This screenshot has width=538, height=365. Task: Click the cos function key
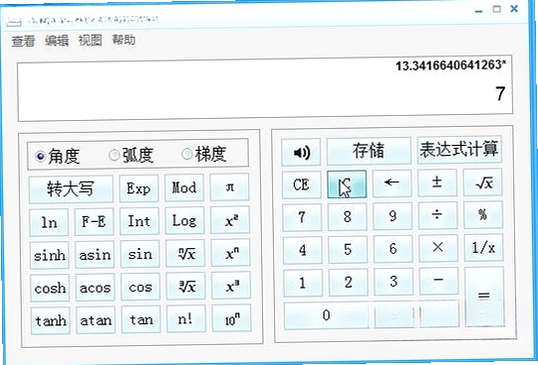[141, 287]
